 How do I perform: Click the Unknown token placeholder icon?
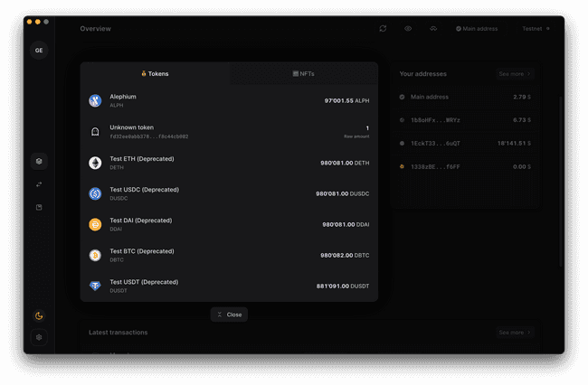[x=95, y=132]
